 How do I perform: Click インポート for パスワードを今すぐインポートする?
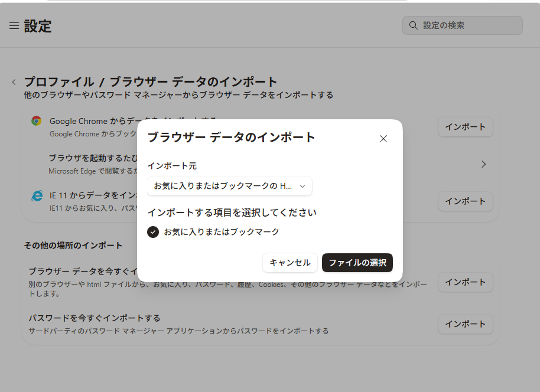tap(466, 324)
